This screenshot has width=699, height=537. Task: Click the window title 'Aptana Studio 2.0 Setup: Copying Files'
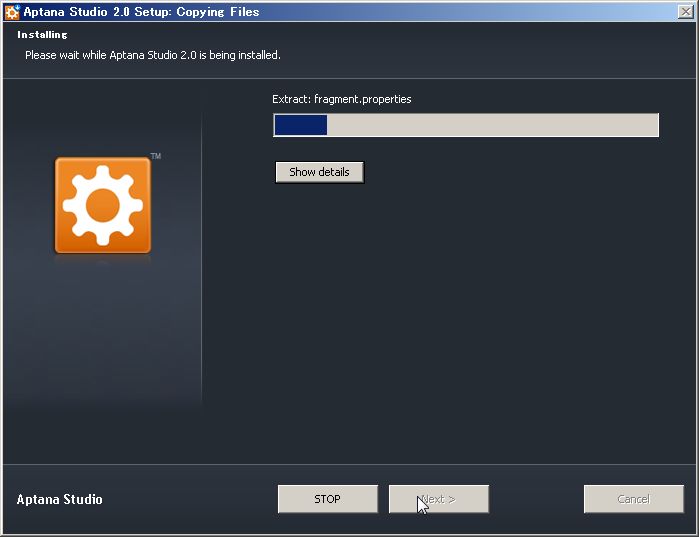click(x=141, y=12)
